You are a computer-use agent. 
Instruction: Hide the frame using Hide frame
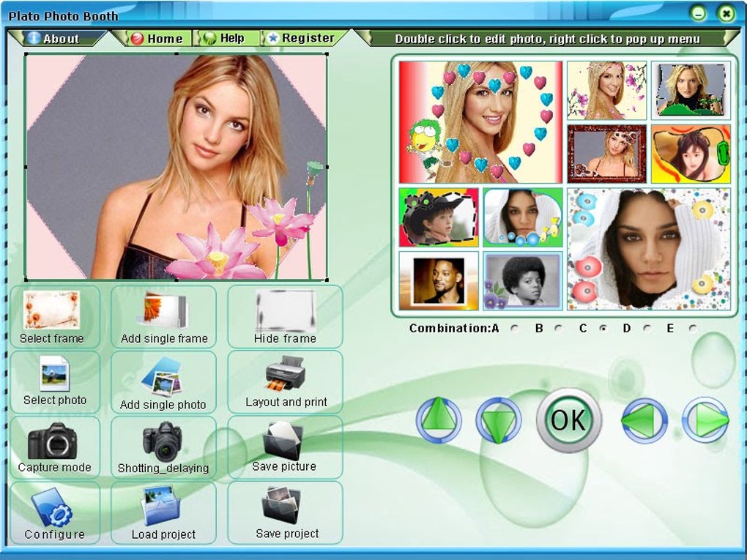click(285, 317)
